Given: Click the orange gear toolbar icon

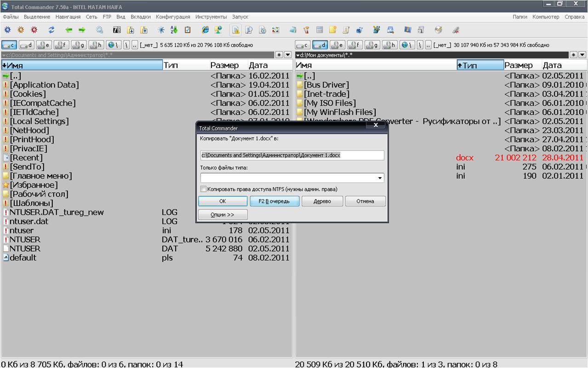Looking at the screenshot, I should click(21, 30).
